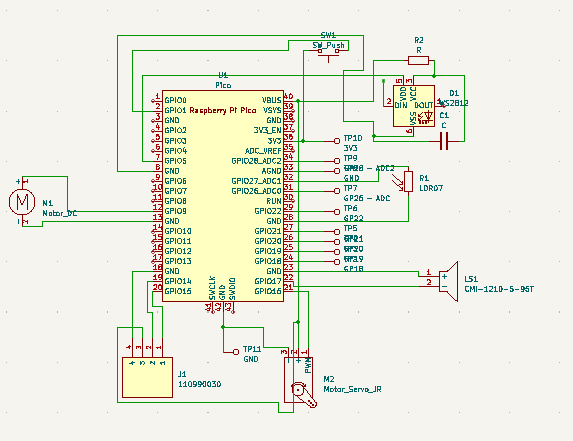
Task: Select the SW_Push switch symbol
Action: tap(328, 54)
